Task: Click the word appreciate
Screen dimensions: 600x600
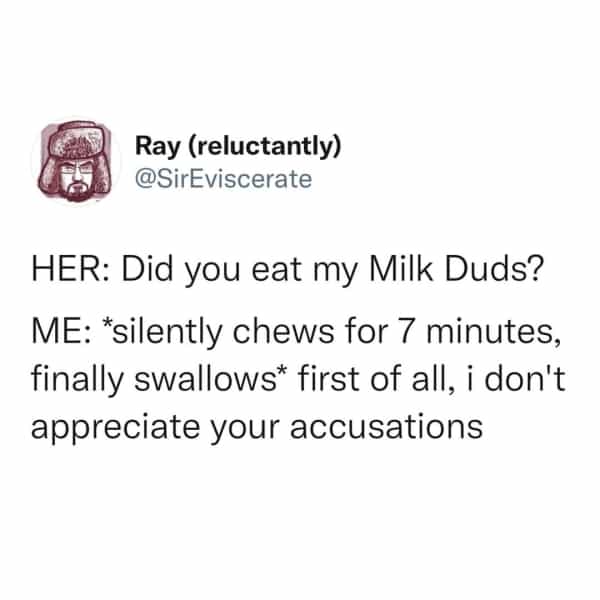Action: click(115, 428)
